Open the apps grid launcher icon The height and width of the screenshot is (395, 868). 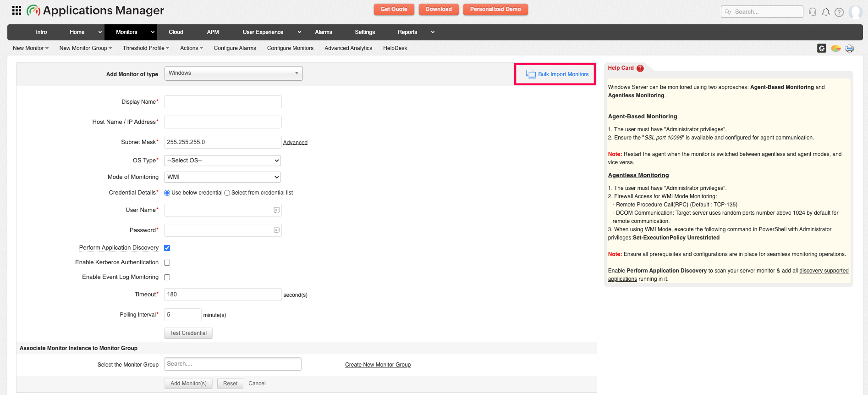(16, 10)
